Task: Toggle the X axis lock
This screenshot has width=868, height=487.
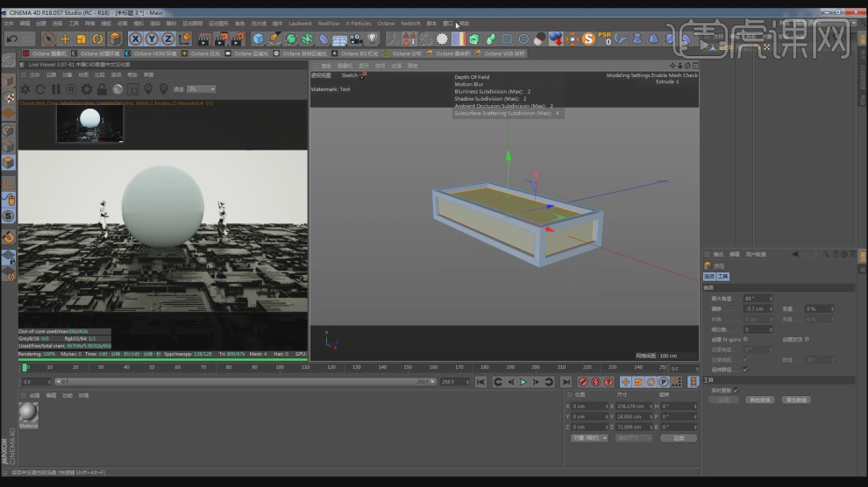Action: 136,39
